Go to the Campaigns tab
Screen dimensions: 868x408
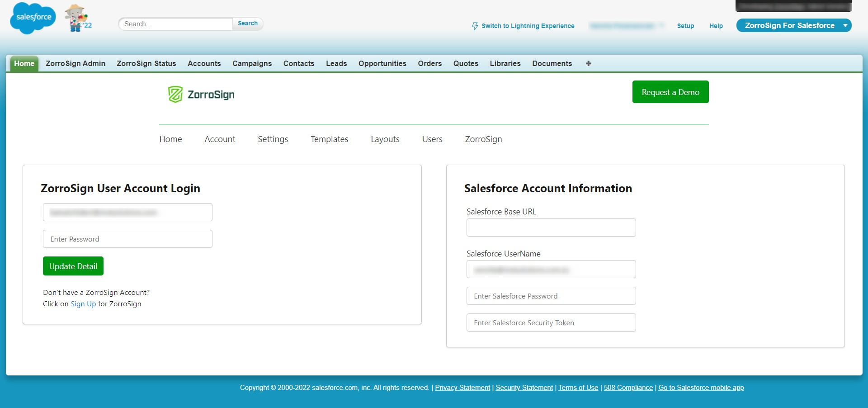252,63
